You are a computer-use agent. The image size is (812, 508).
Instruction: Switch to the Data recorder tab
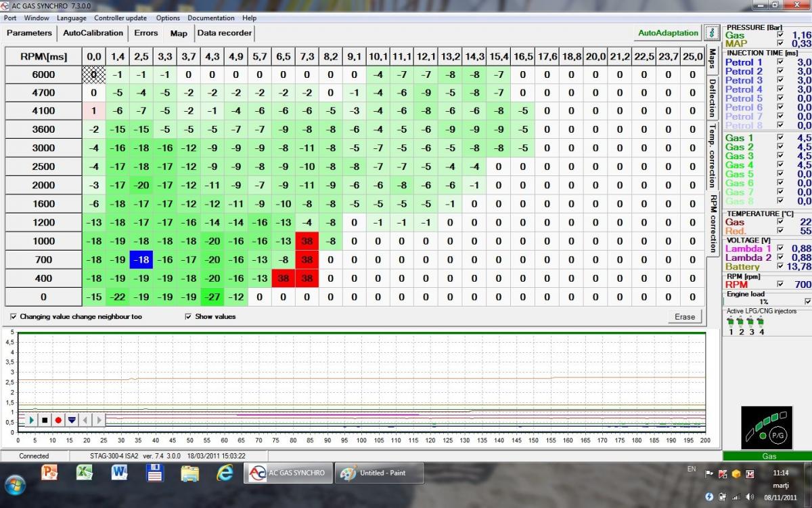click(225, 33)
